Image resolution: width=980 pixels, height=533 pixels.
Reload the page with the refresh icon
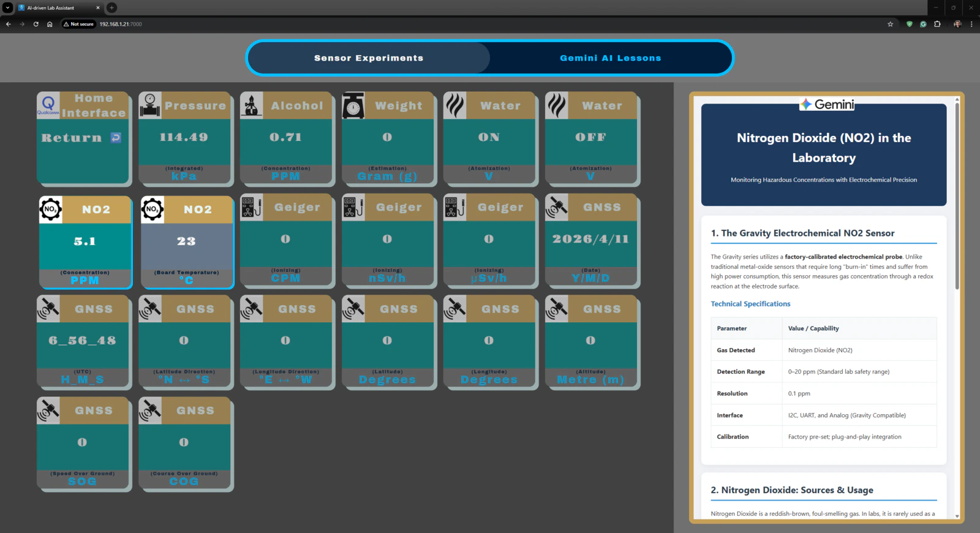pos(36,25)
